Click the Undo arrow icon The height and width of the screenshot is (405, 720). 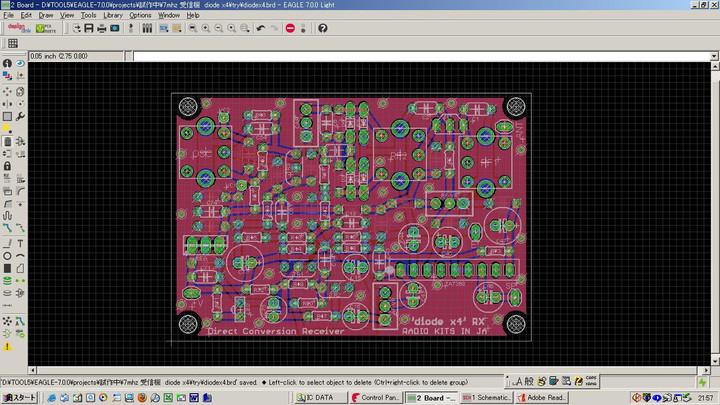pyautogui.click(x=261, y=28)
